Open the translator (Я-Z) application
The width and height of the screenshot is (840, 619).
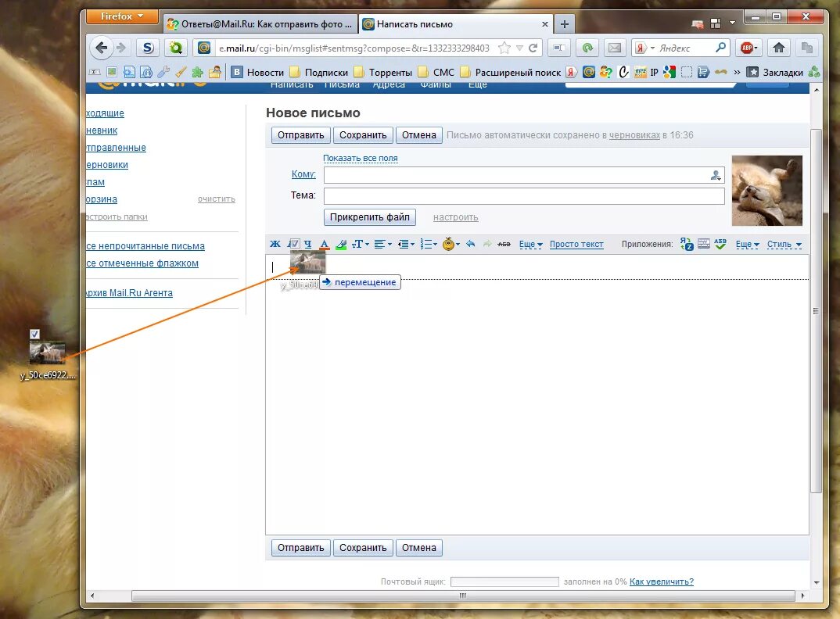[x=687, y=244]
